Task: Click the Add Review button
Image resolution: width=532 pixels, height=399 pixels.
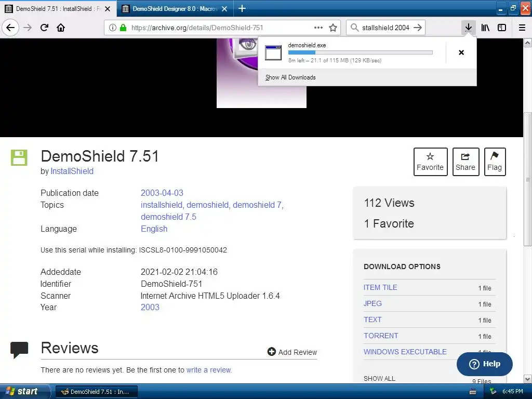Action: pyautogui.click(x=292, y=352)
